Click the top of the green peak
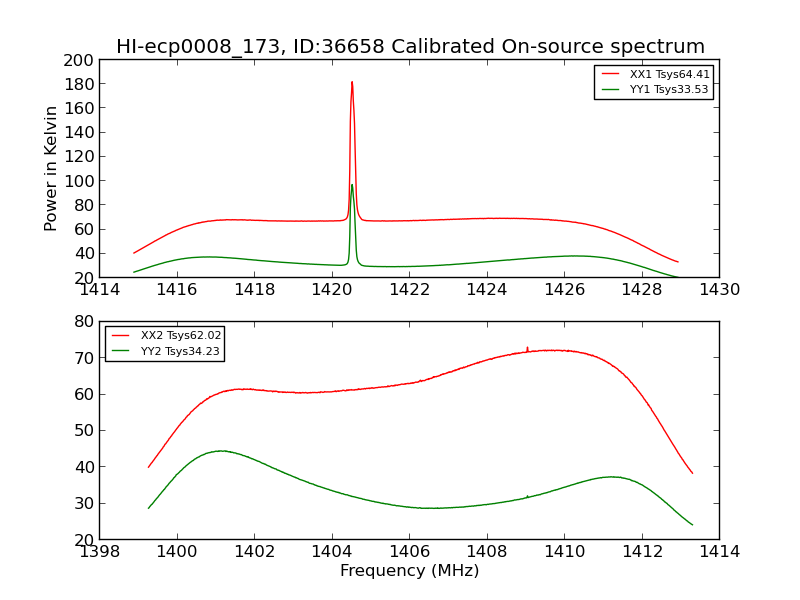Image resolution: width=800 pixels, height=600 pixels. 352,184
